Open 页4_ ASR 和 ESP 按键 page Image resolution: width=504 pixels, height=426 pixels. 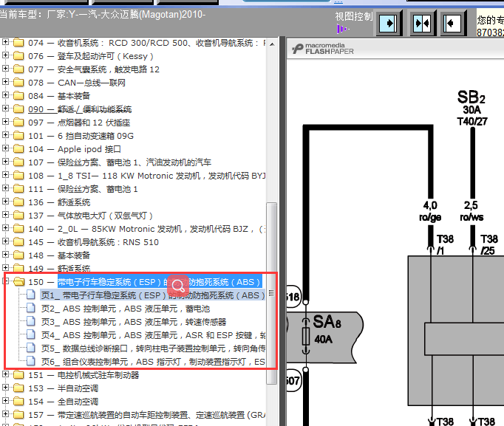click(x=153, y=335)
